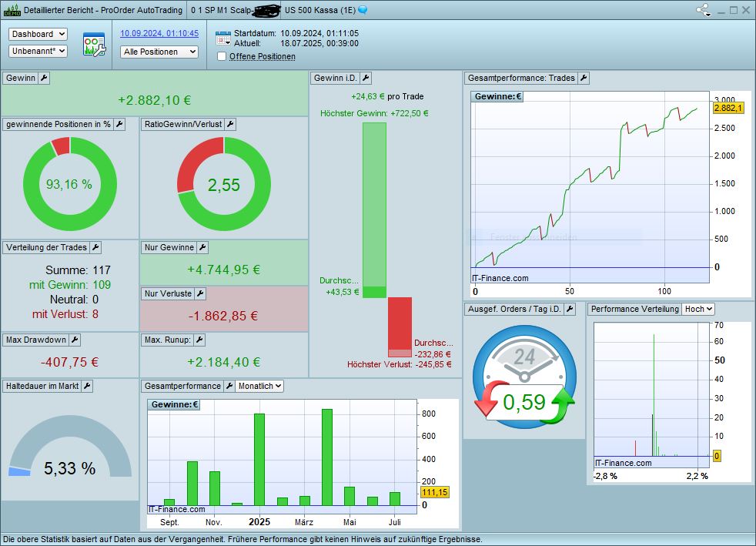
Task: Click the 2,55 ratio donut chart
Action: 224,184
